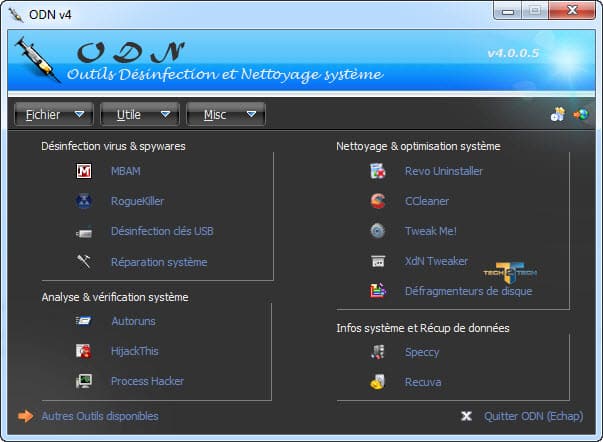Image resolution: width=603 pixels, height=442 pixels.
Task: Click the USB key disinfection icon
Action: [x=84, y=232]
